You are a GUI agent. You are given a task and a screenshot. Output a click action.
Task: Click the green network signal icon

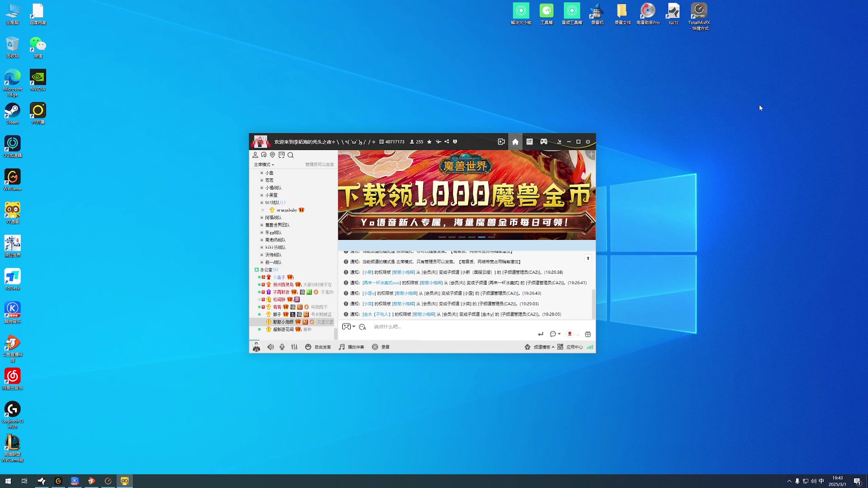tap(590, 347)
